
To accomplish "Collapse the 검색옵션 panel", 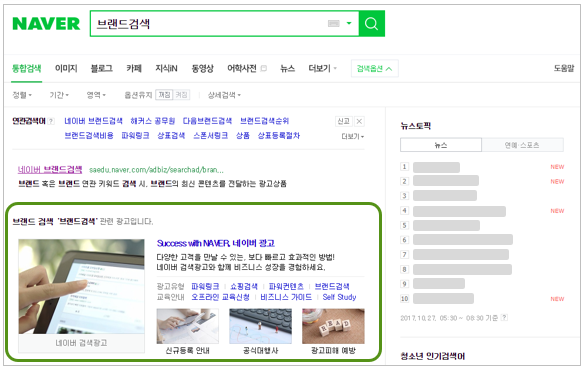I will coord(374,68).
